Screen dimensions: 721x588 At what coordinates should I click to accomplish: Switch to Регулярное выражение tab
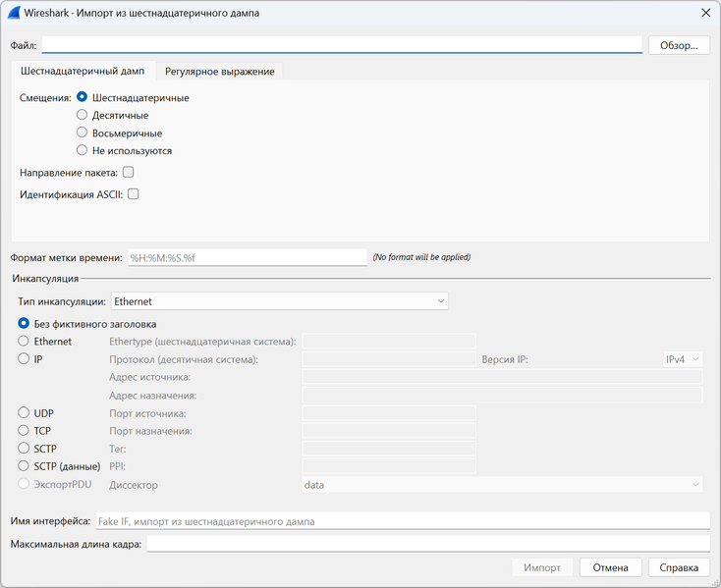(x=220, y=72)
